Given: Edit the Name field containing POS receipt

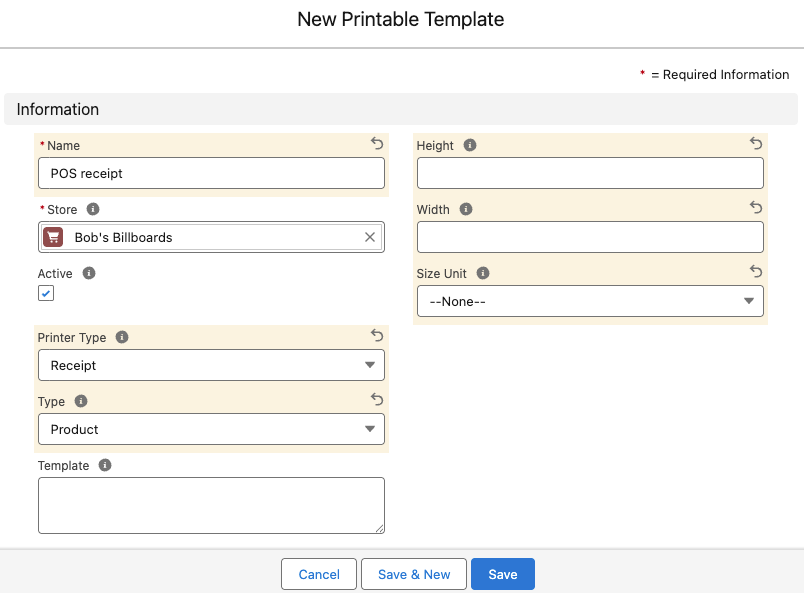Looking at the screenshot, I should [x=211, y=173].
